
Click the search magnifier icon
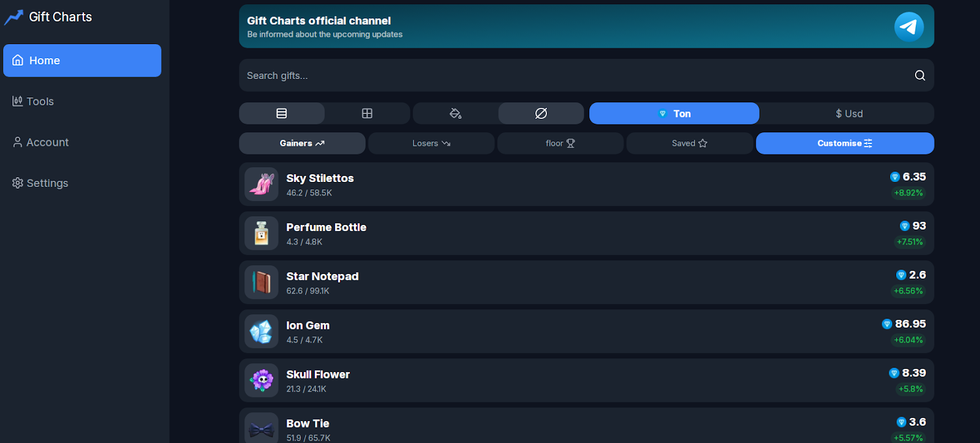[920, 75]
